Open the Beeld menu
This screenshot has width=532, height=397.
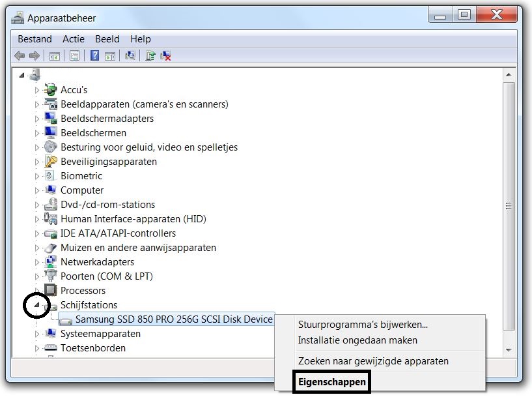[x=107, y=38]
